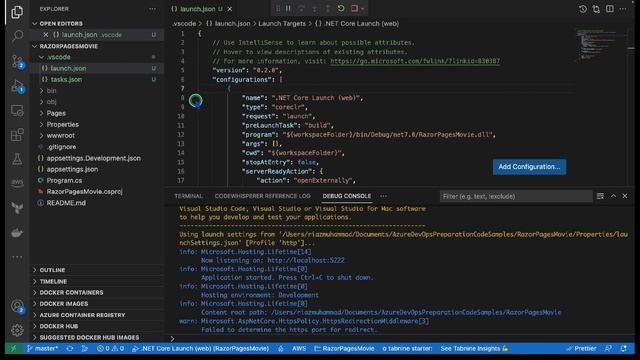Show additional activity bar views
The height and width of the screenshot is (360, 640).
17,257
